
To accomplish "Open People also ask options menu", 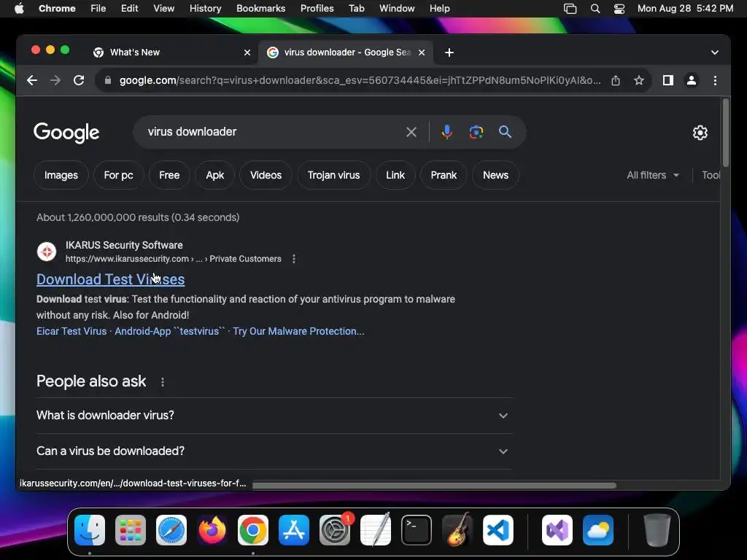I will pos(163,382).
